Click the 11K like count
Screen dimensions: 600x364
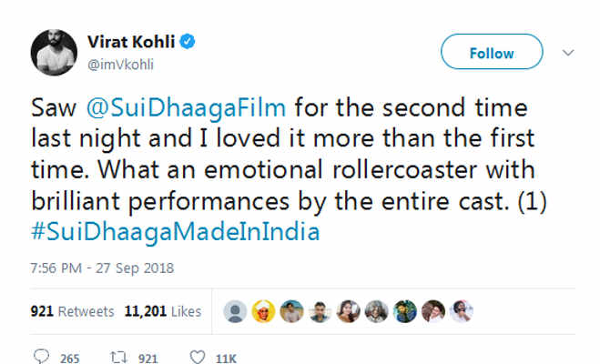pyautogui.click(x=224, y=357)
